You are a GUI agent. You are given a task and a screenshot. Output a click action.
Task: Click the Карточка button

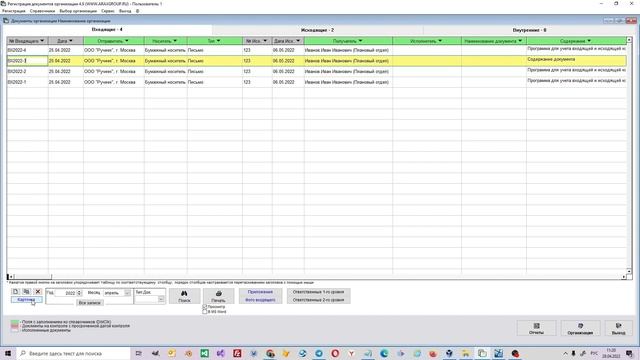[27, 300]
